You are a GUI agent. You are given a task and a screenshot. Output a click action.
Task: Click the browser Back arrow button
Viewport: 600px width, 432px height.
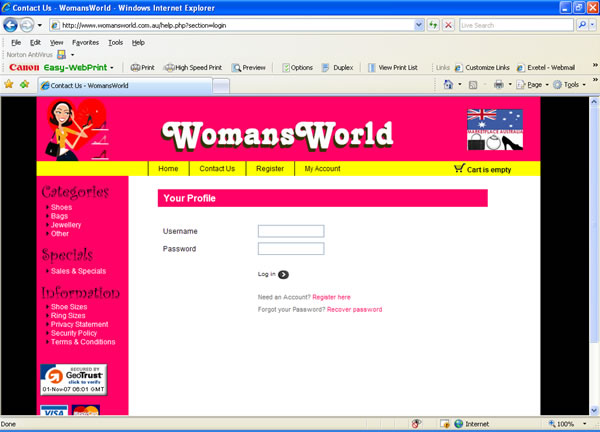click(12, 24)
